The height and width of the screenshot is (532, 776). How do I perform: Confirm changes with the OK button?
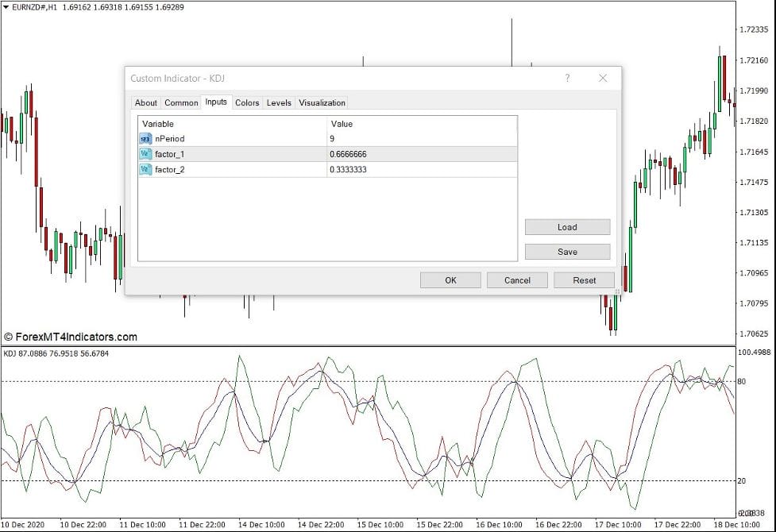[x=450, y=279]
